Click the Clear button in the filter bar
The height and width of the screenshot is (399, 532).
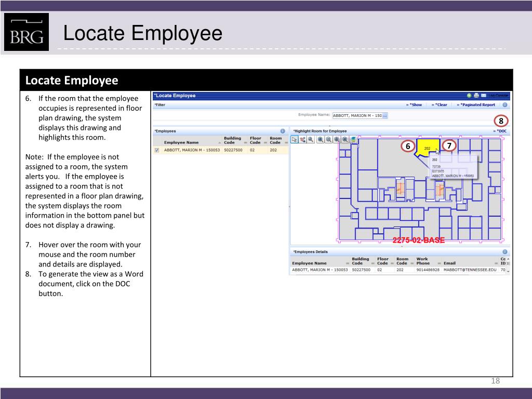click(x=440, y=105)
